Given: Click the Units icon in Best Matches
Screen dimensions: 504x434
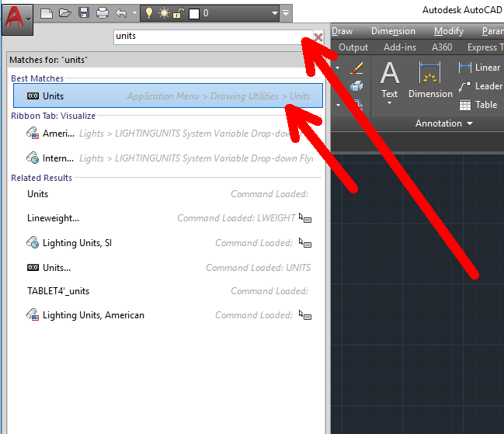Looking at the screenshot, I should click(33, 96).
